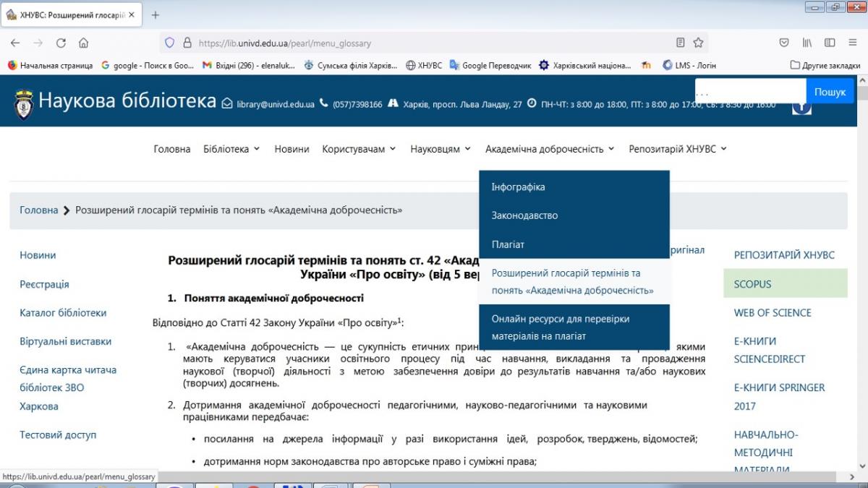This screenshot has width=868, height=488.
Task: Open Каталог бібліотеки in left sidebar
Action: [63, 313]
